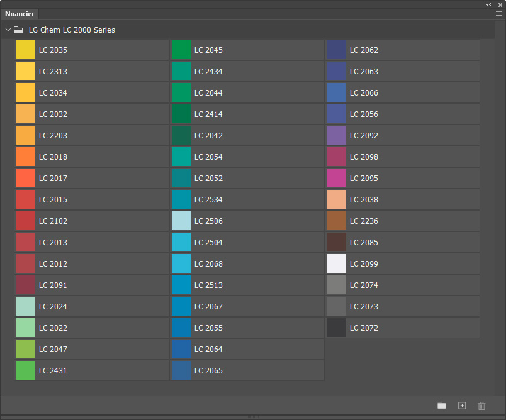Select the Nuancier tab

click(x=20, y=14)
